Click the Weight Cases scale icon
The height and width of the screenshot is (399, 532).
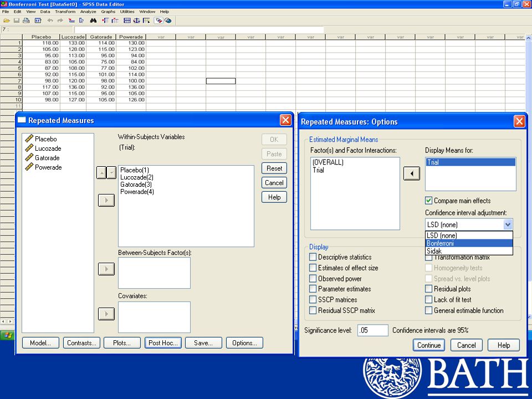(x=137, y=21)
